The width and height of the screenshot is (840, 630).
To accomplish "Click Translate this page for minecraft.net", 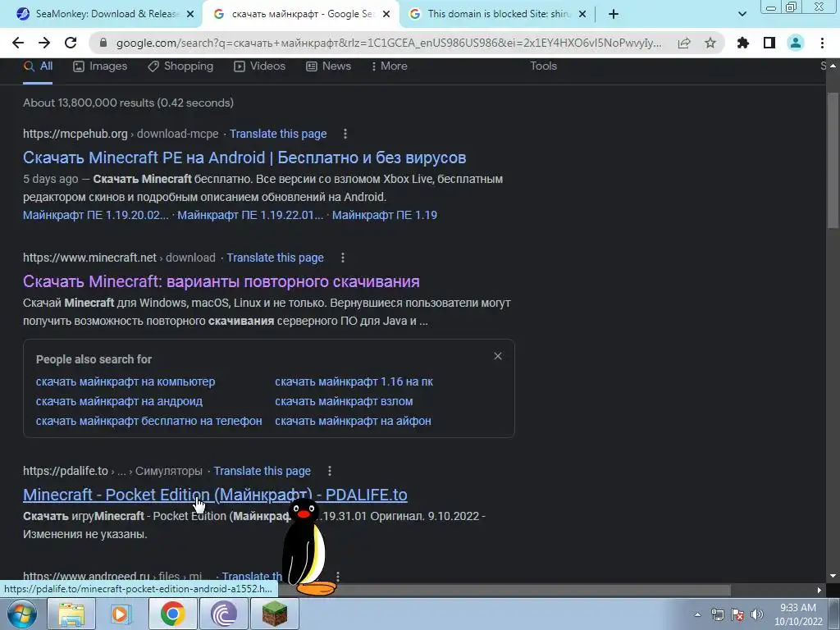I will point(275,258).
